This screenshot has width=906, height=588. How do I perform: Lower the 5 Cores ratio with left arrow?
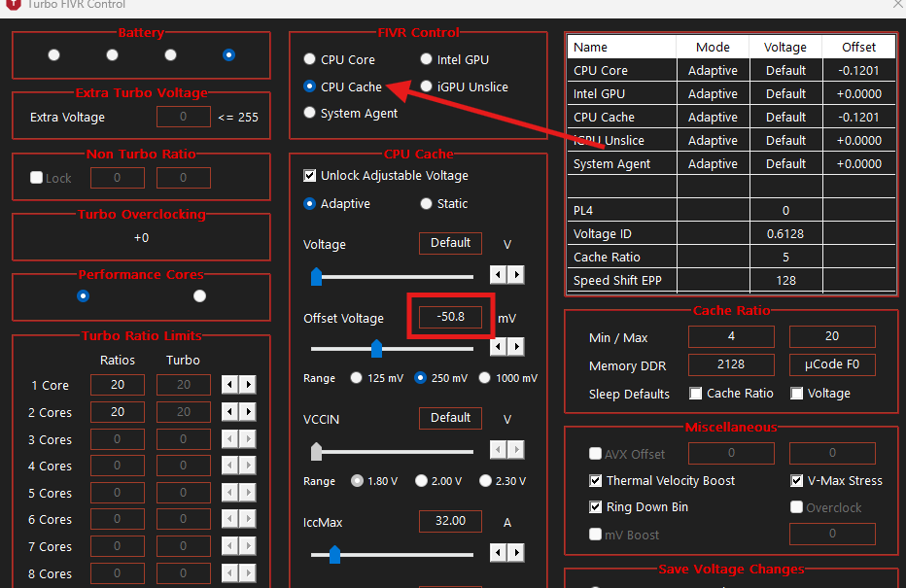(x=230, y=493)
